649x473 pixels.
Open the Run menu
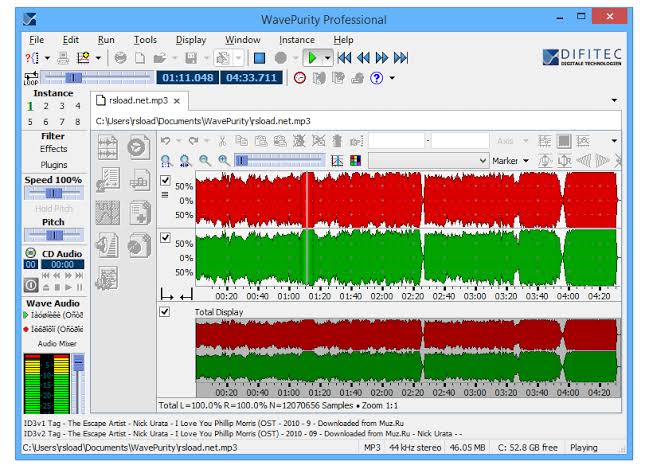click(106, 40)
